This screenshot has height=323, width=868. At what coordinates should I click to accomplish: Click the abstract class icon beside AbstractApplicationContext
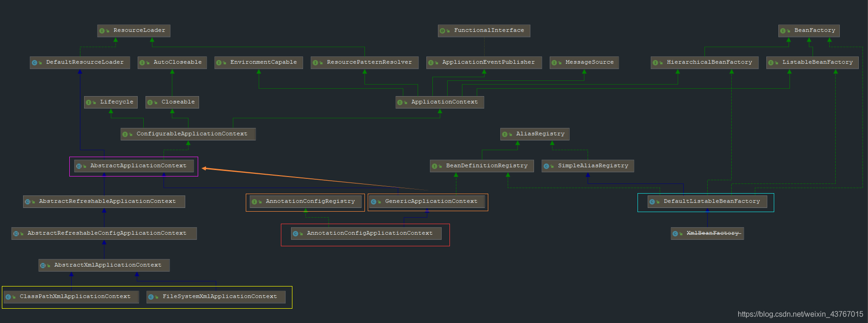[x=79, y=166]
